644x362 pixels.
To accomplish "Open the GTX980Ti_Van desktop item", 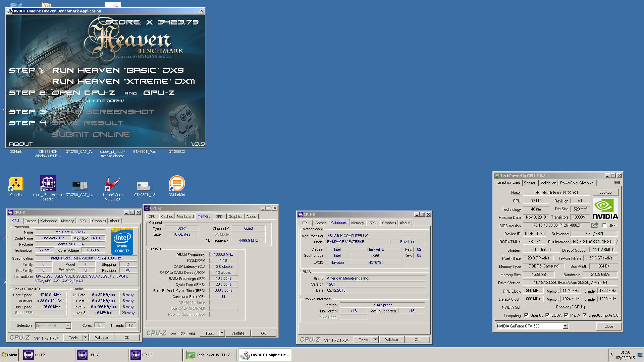I will [144, 152].
